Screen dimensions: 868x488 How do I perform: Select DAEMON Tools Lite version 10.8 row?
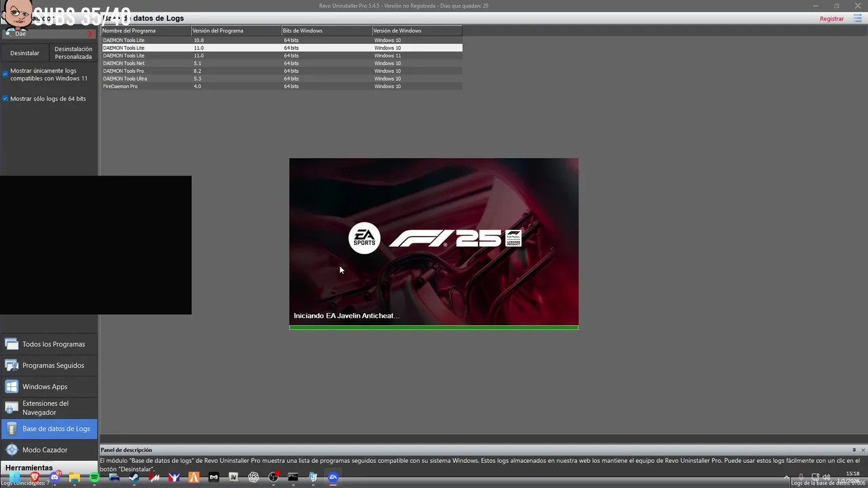(282, 41)
